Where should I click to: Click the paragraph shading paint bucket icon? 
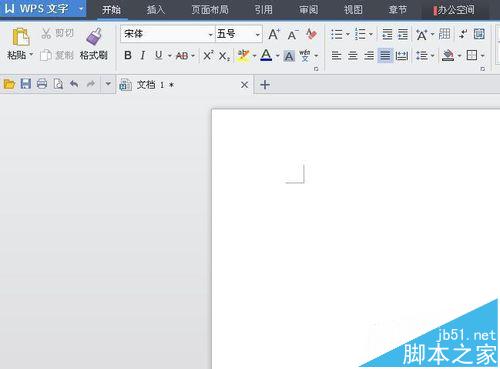(448, 55)
